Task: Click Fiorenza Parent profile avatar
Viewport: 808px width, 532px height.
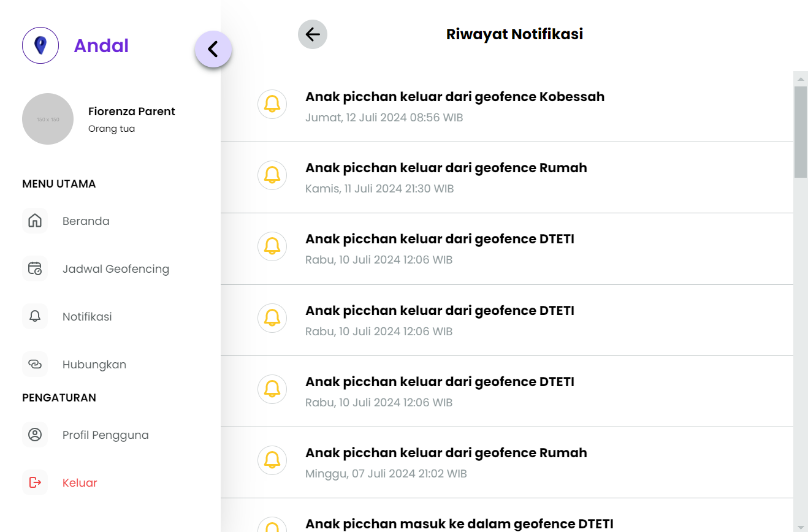Action: click(x=48, y=119)
